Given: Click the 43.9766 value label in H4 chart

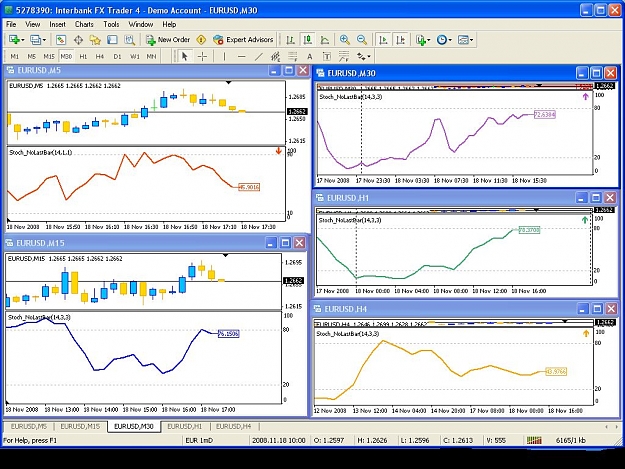Looking at the screenshot, I should [556, 371].
